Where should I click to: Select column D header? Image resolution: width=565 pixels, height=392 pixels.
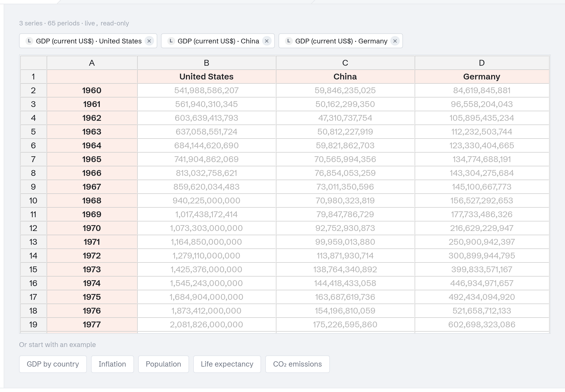pyautogui.click(x=482, y=63)
